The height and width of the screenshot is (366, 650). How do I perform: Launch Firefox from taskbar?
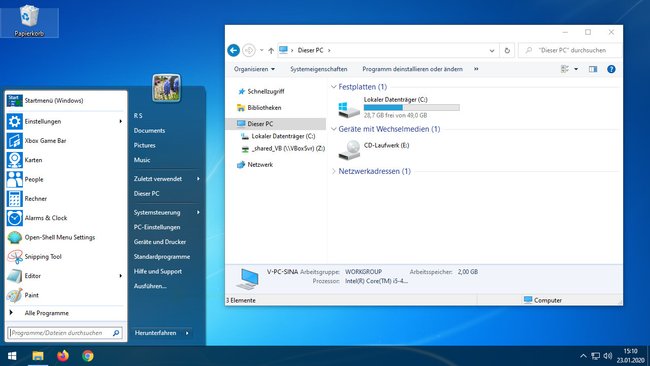63,356
